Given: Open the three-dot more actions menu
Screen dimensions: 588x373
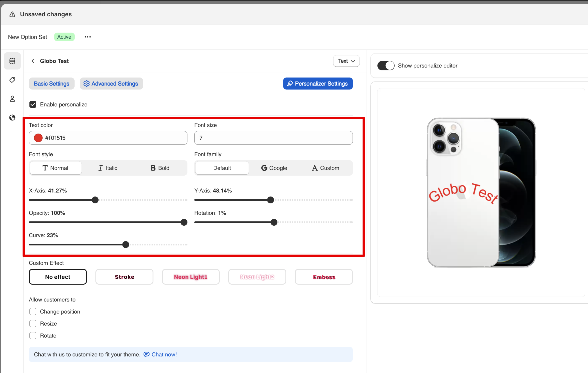Looking at the screenshot, I should coord(88,37).
